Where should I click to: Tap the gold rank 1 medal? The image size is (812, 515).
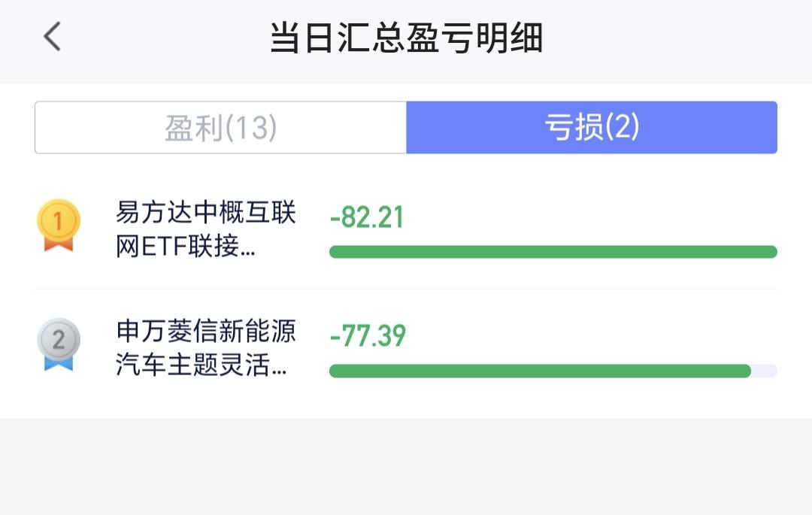pos(59,225)
